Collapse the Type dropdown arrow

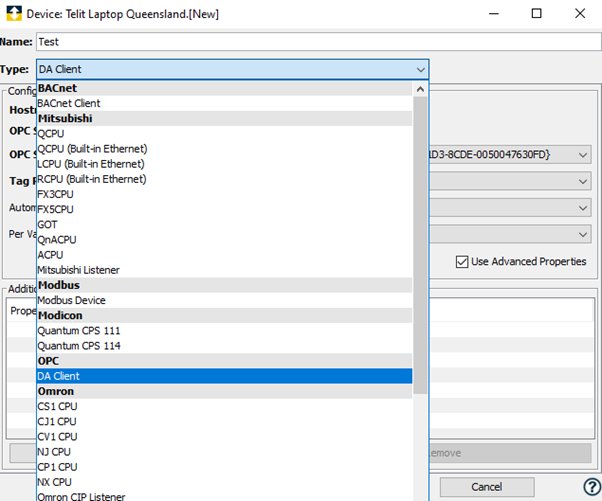[421, 70]
